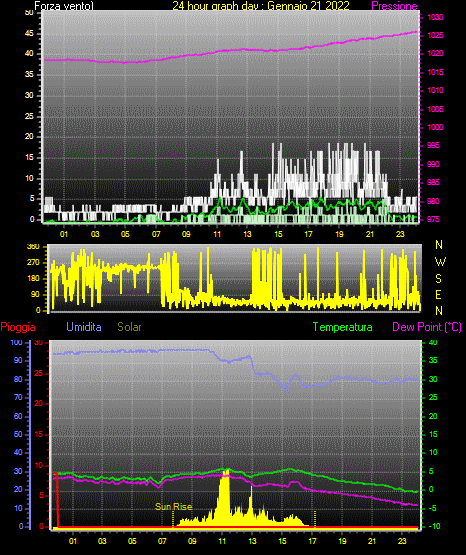Click the 1030 pressure scale value

[x=435, y=17]
